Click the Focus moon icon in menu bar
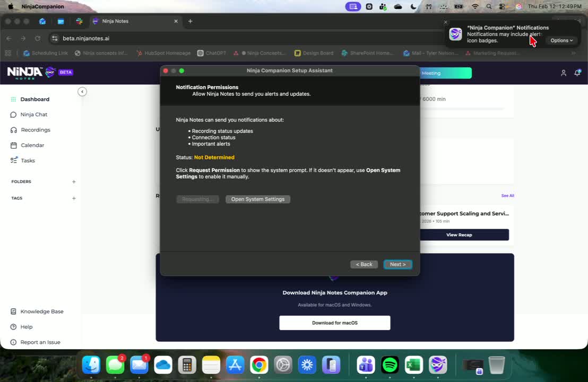 click(413, 6)
